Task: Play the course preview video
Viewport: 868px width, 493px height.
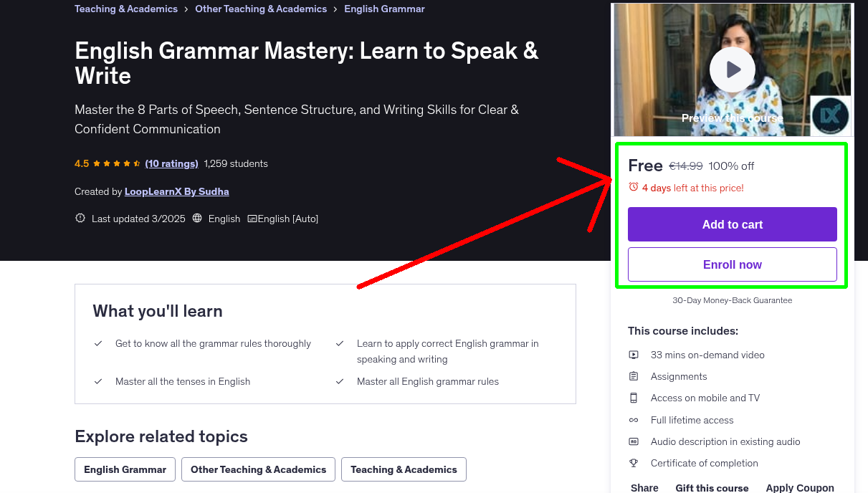Action: tap(732, 70)
